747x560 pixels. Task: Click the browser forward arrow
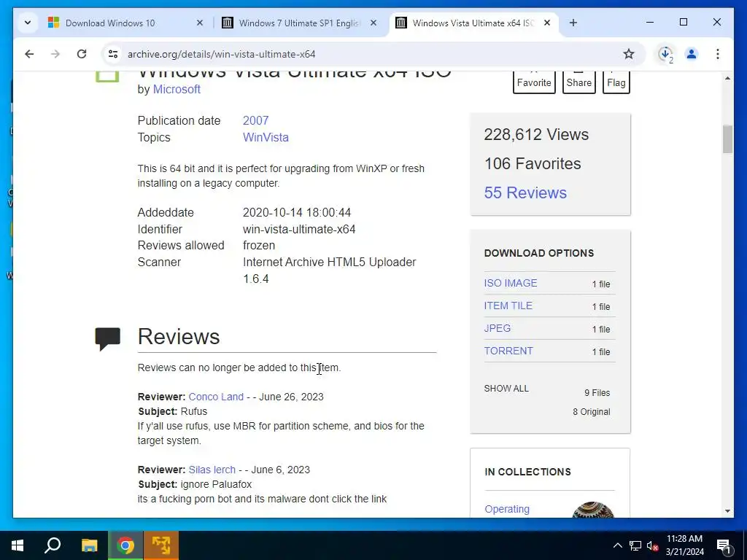(x=55, y=54)
